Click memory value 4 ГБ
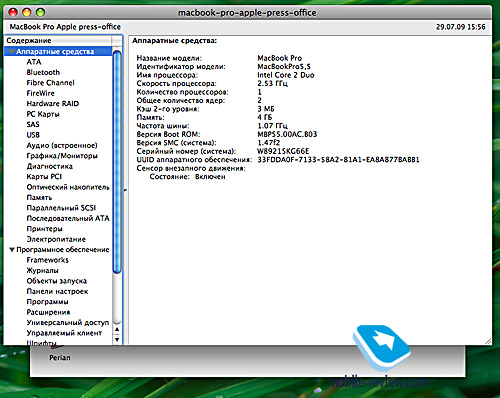This screenshot has width=500, height=398. (x=265, y=117)
